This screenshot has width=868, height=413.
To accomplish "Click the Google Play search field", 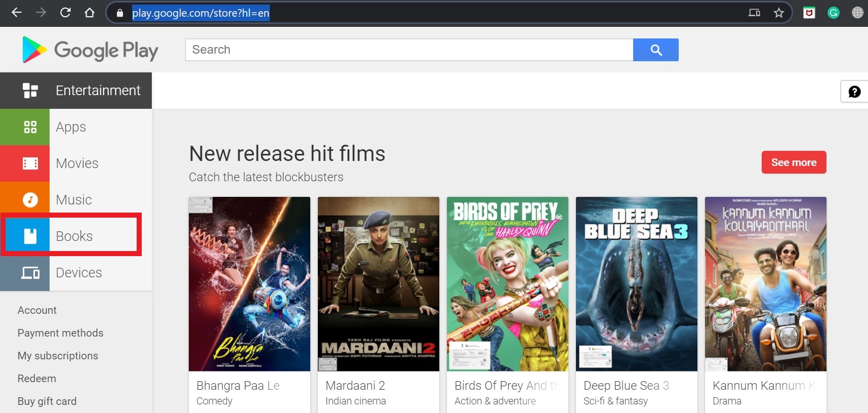I will coord(409,50).
